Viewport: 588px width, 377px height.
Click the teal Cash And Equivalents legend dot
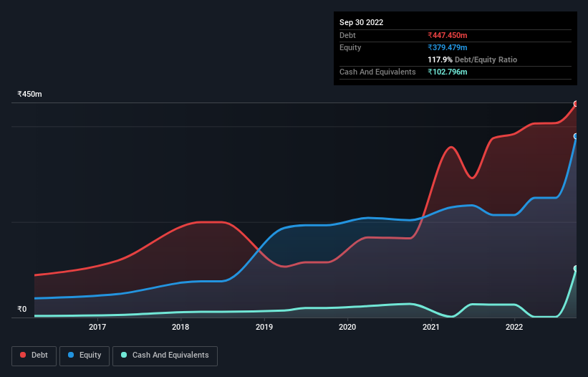click(124, 355)
